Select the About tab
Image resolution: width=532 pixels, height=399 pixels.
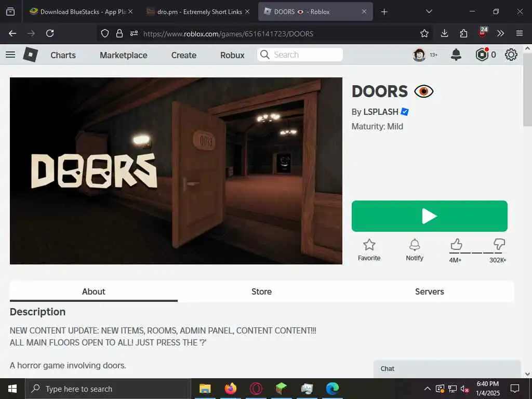[94, 291]
